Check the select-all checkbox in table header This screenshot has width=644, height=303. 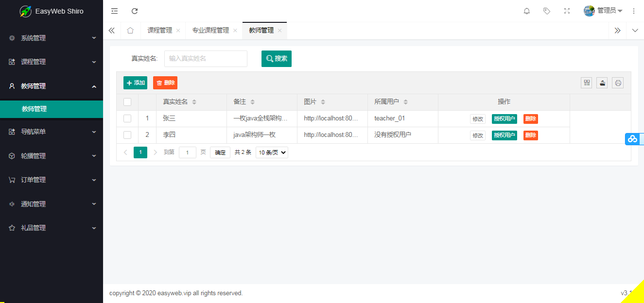(x=127, y=102)
